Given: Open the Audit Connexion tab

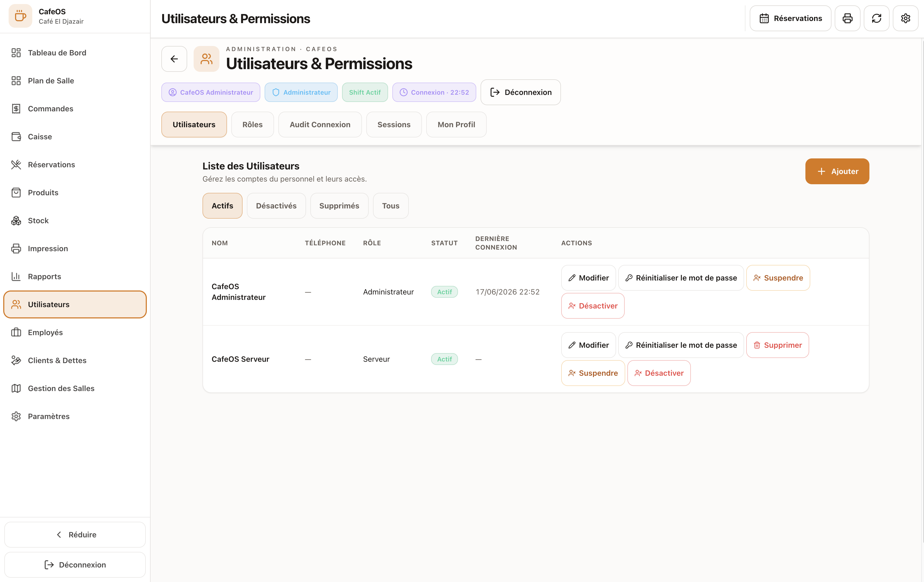Looking at the screenshot, I should [x=320, y=125].
